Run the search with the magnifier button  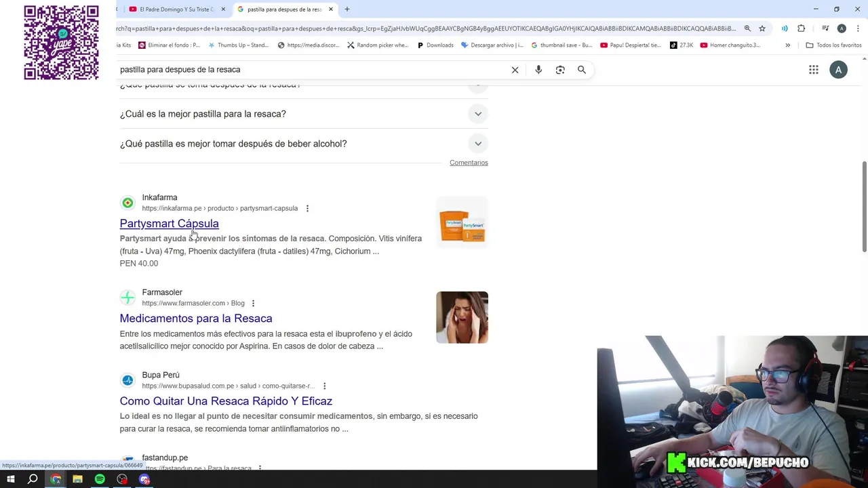click(x=582, y=70)
